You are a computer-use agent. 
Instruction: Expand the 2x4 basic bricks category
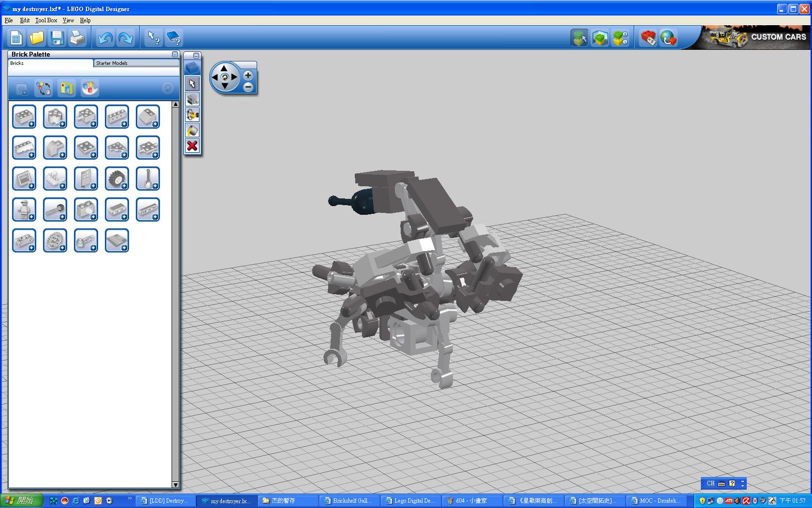pyautogui.click(x=24, y=117)
